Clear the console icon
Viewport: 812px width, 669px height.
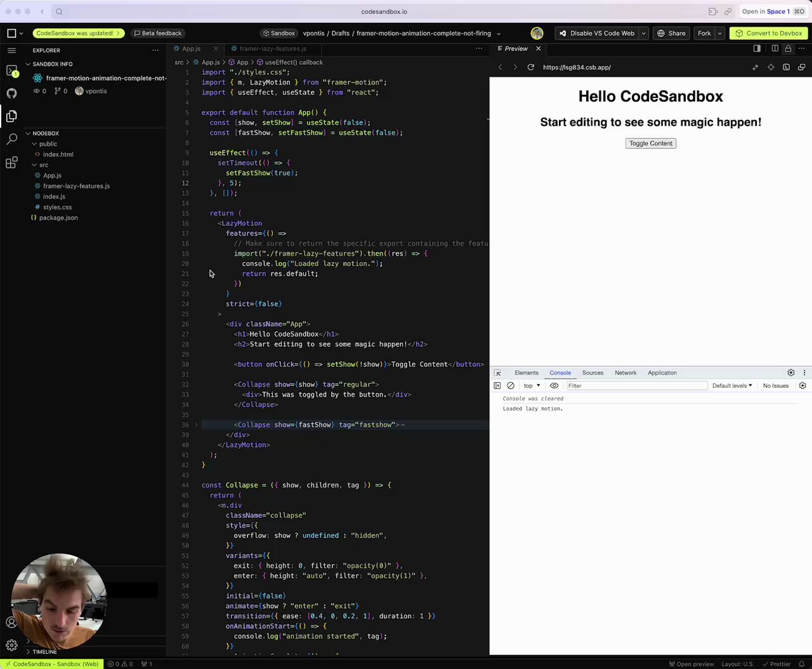(511, 386)
